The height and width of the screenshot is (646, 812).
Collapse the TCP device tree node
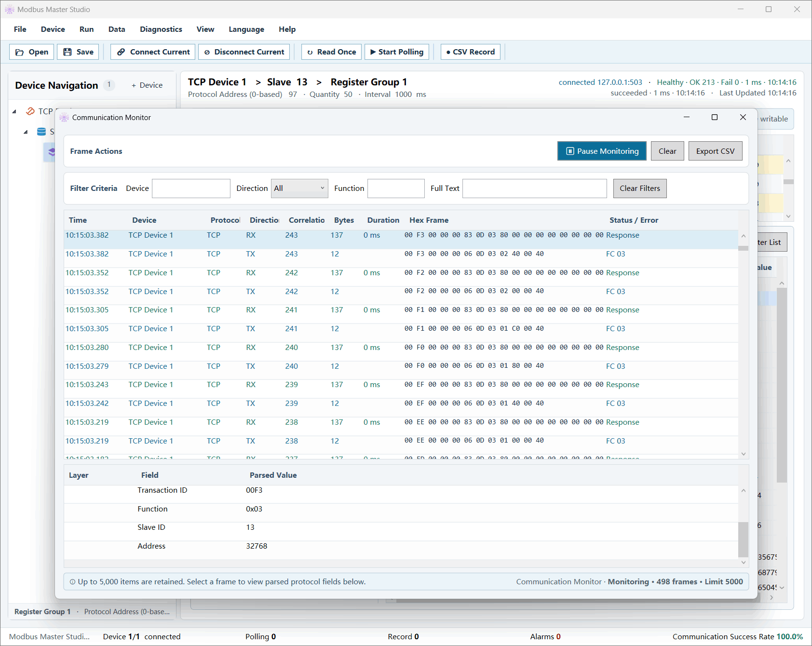click(14, 111)
